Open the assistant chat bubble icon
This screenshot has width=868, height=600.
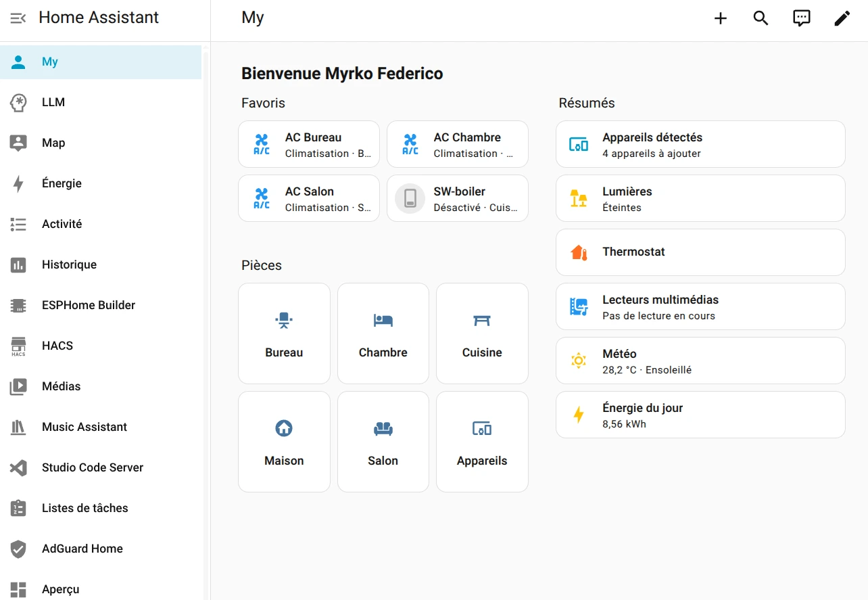coord(801,18)
